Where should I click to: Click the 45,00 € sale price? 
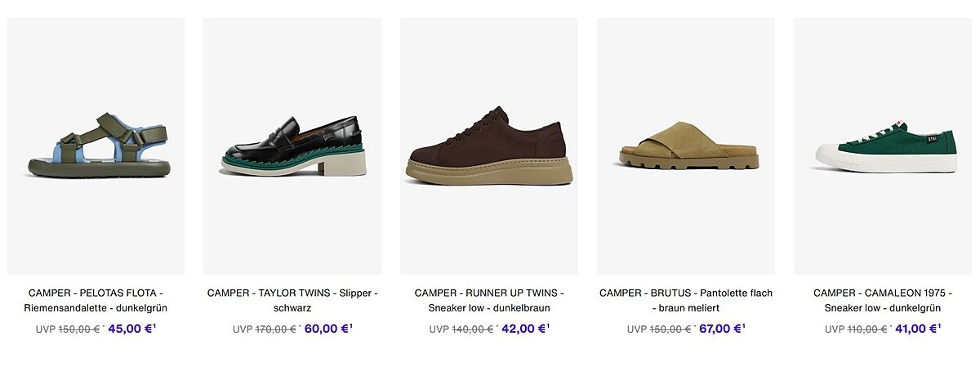pyautogui.click(x=131, y=329)
